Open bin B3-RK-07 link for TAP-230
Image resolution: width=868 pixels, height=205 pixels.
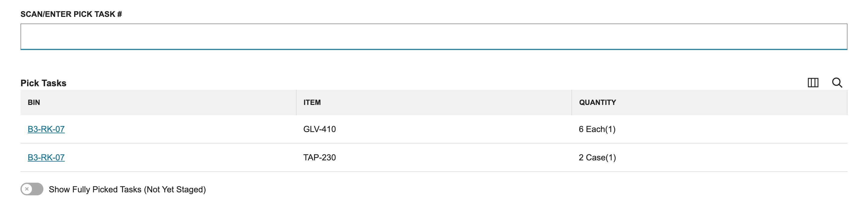pyautogui.click(x=46, y=157)
